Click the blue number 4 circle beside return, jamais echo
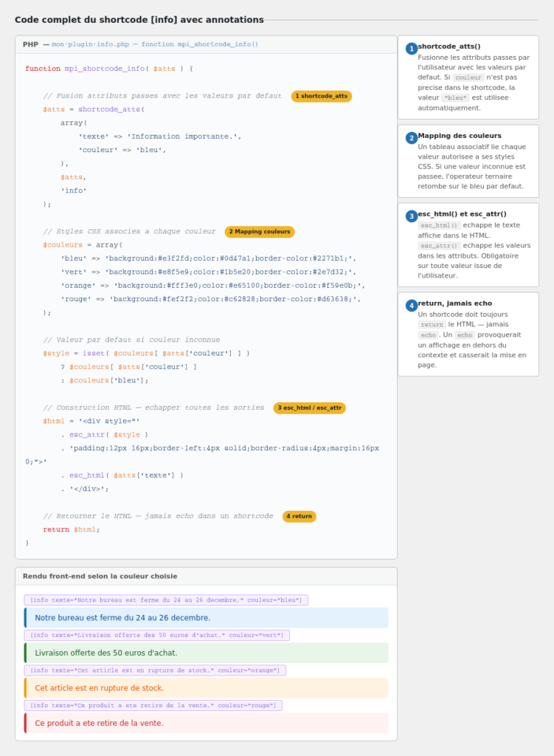 coord(412,305)
